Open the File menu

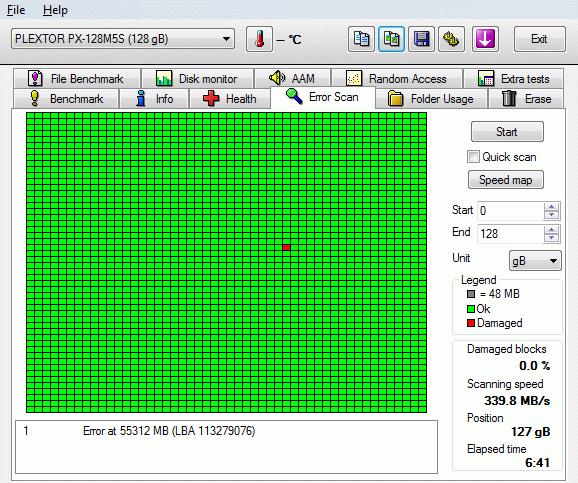16,10
